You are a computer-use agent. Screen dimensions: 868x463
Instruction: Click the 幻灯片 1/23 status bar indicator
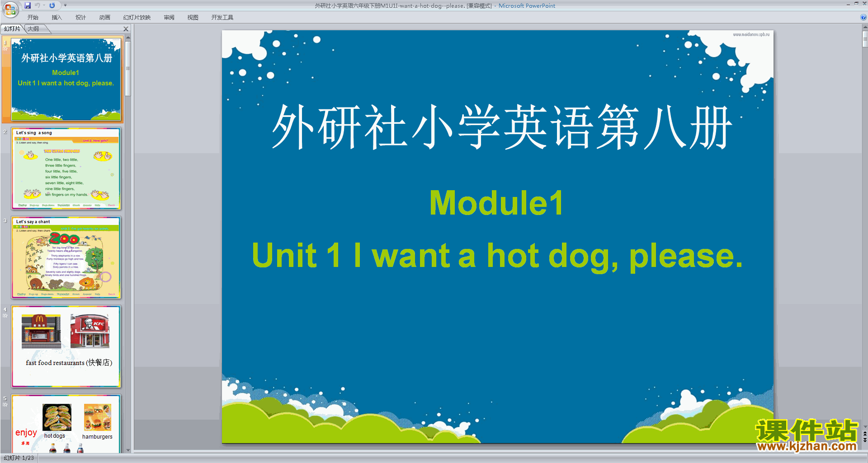click(x=19, y=458)
